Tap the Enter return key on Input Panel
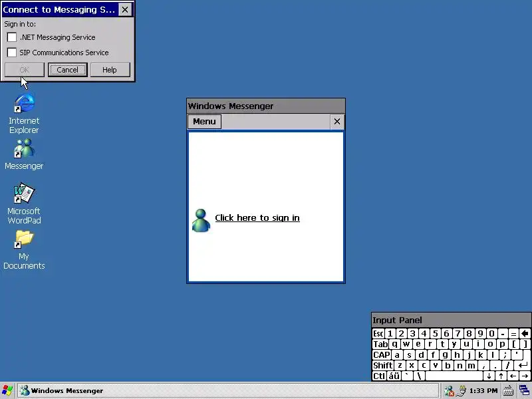Viewport: 532px width, 399px height. pos(523,365)
